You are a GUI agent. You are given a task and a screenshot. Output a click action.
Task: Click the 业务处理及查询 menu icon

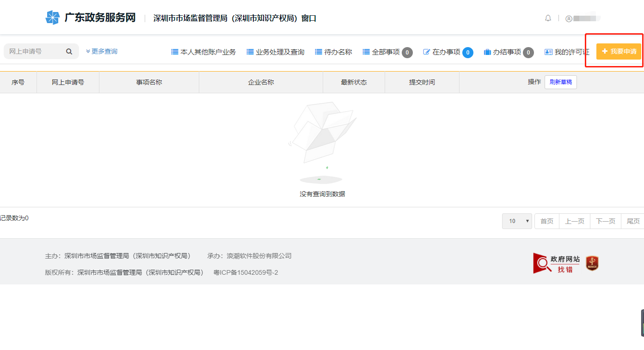pyautogui.click(x=249, y=52)
